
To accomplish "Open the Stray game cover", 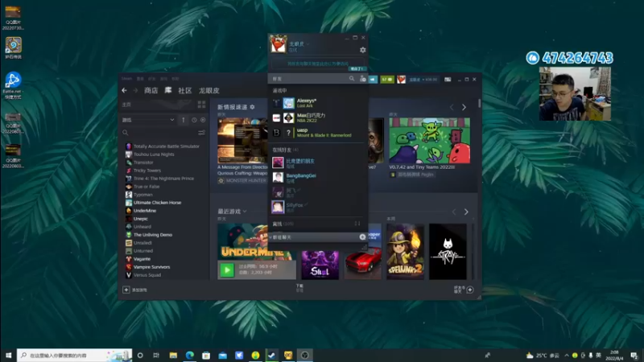I will click(x=448, y=252).
